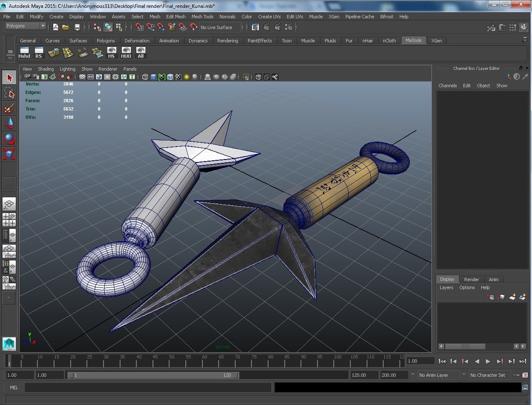Open the No Anim Layer dropdown

438,375
